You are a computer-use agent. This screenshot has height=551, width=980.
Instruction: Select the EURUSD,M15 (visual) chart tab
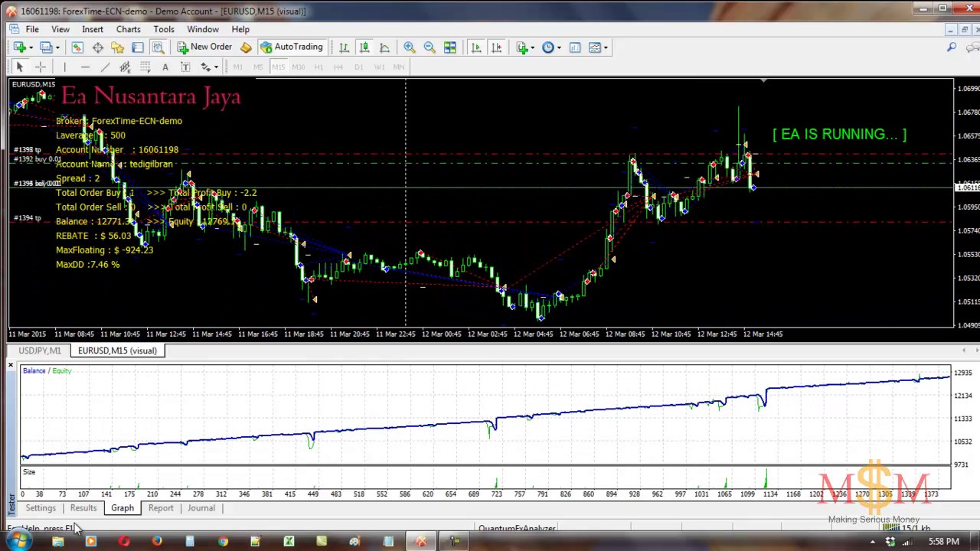click(117, 350)
